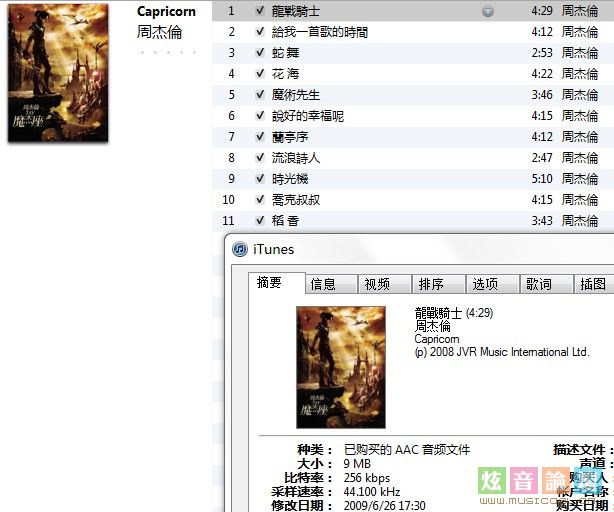This screenshot has height=512, width=614.
Task: Open the 排序 tab
Action: pos(439,284)
